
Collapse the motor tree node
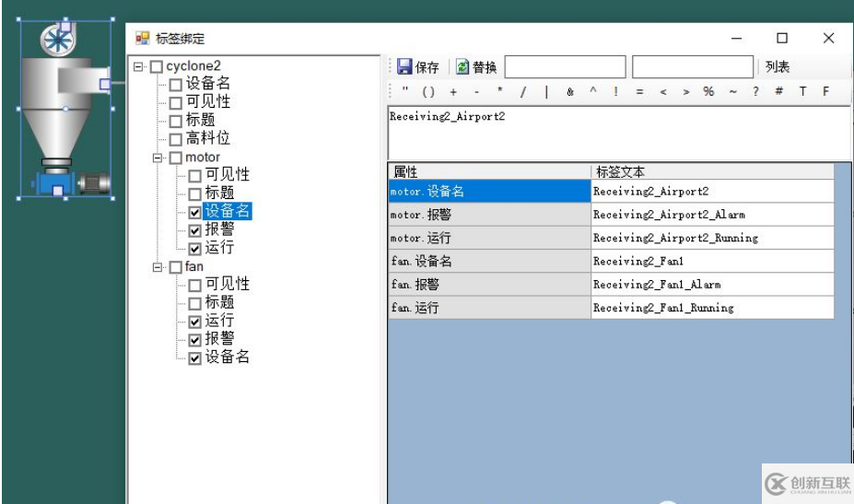click(x=158, y=158)
